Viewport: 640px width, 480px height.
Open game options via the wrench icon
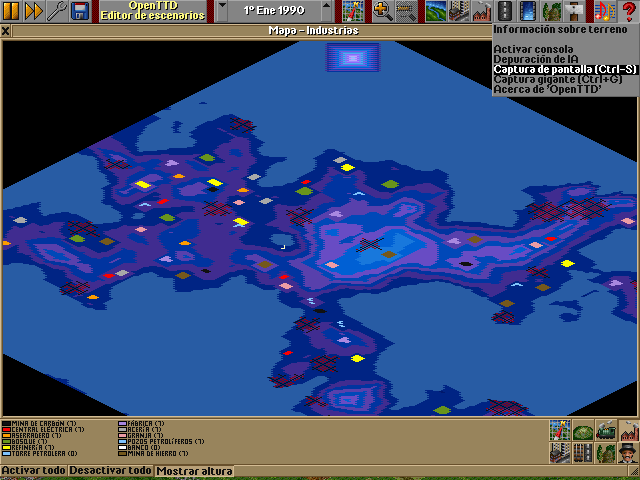(57, 11)
